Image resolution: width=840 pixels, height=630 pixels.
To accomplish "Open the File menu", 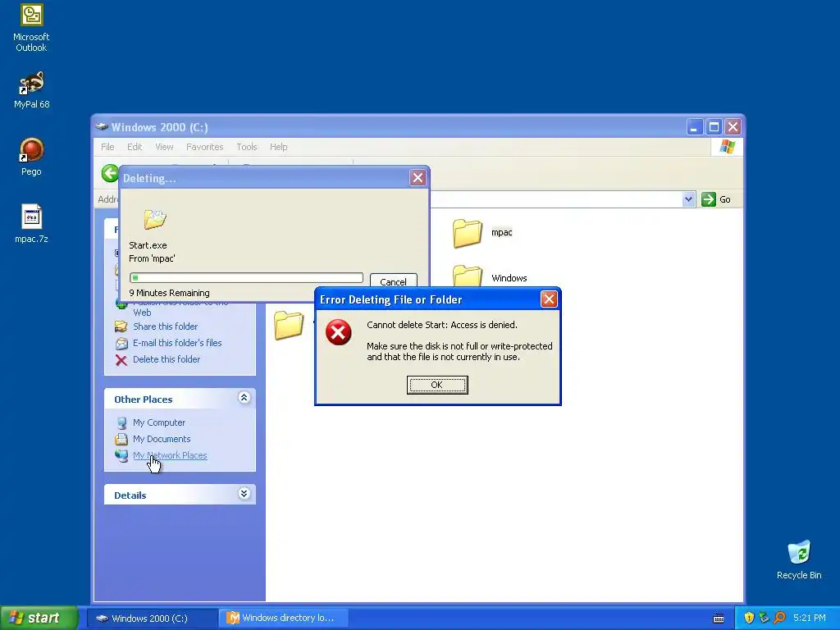I will (107, 147).
